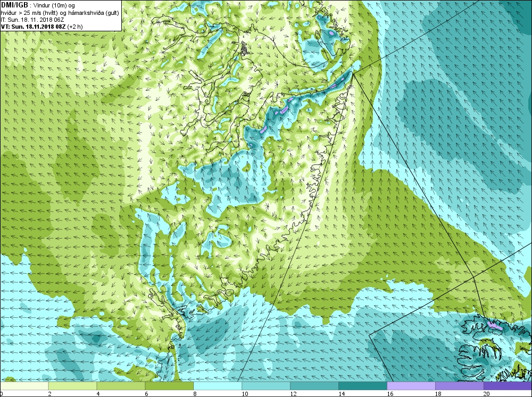This screenshot has width=532, height=397.
Task: Click the scale label '8'
Action: coord(195,394)
